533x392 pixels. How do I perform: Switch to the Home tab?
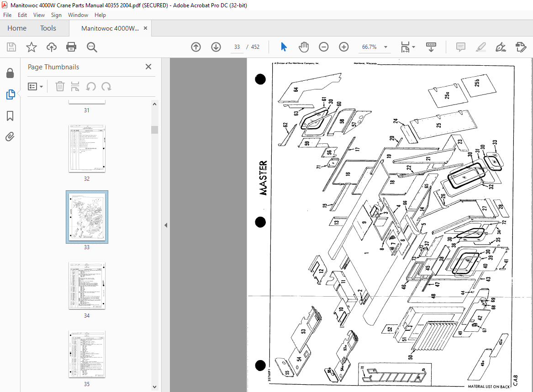coord(17,28)
